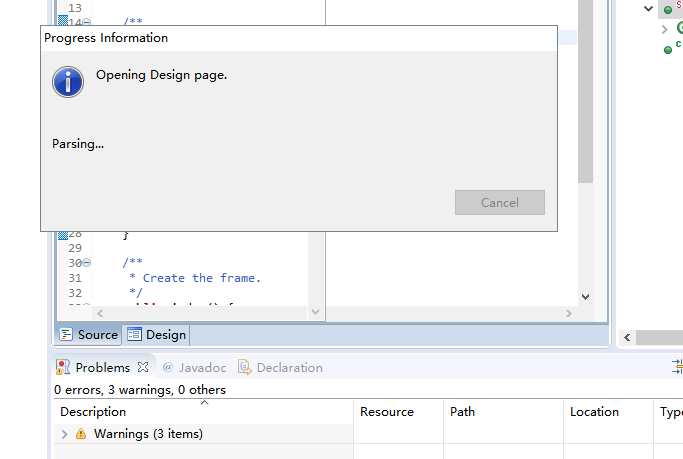683x459 pixels.
Task: Click the right pane horizontal scroll right arrow
Action: pyautogui.click(x=568, y=313)
